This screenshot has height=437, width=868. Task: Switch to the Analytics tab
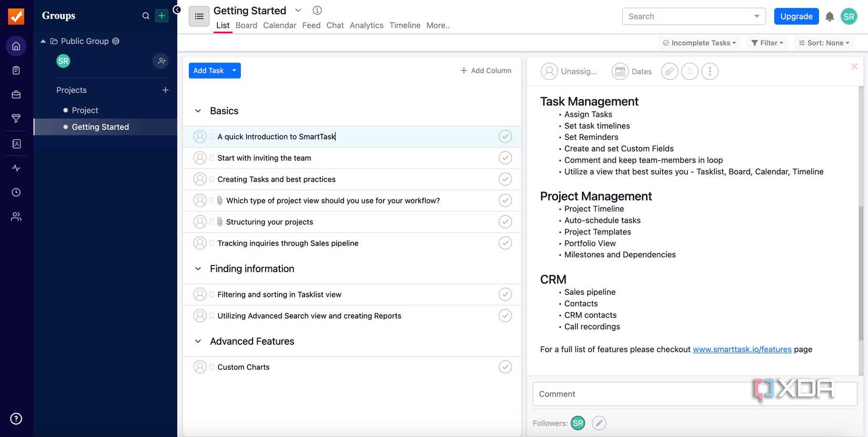tap(367, 25)
